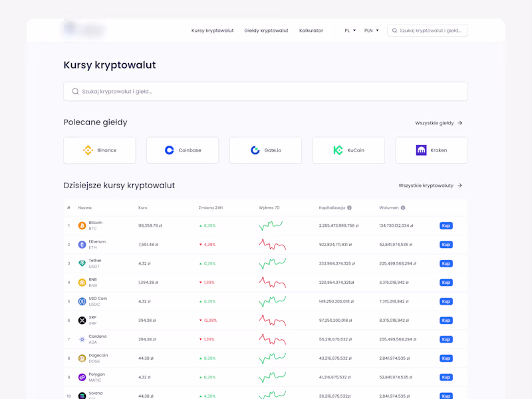Click XRP capitalization 97,250,200,018 zł
This screenshot has height=399, width=532.
point(336,321)
